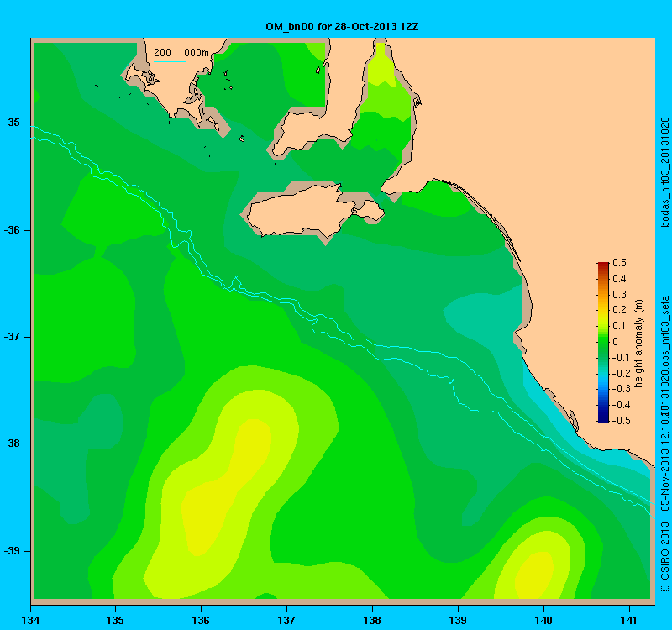
Task: Click latitude axis label -35
Action: (12, 123)
